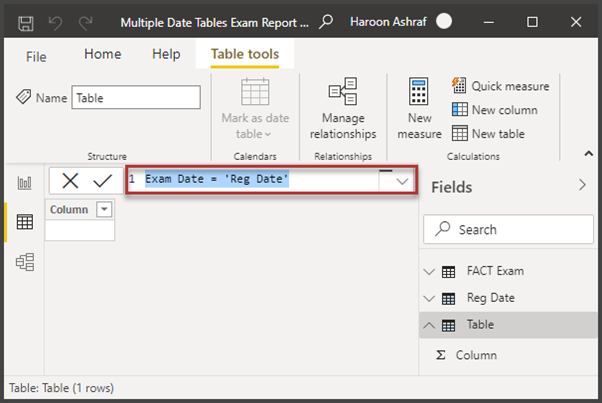Select the Column field under Table
This screenshot has height=403, width=602.
pos(476,355)
